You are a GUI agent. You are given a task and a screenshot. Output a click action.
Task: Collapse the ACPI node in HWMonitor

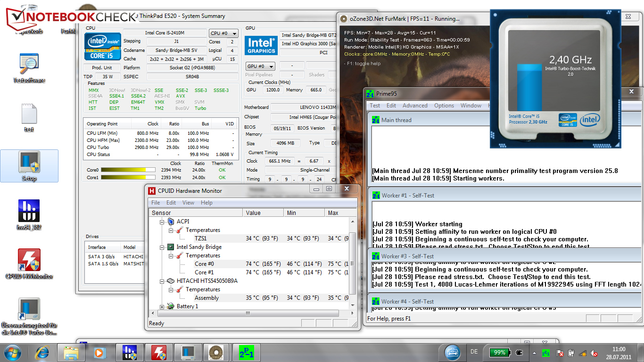(163, 222)
